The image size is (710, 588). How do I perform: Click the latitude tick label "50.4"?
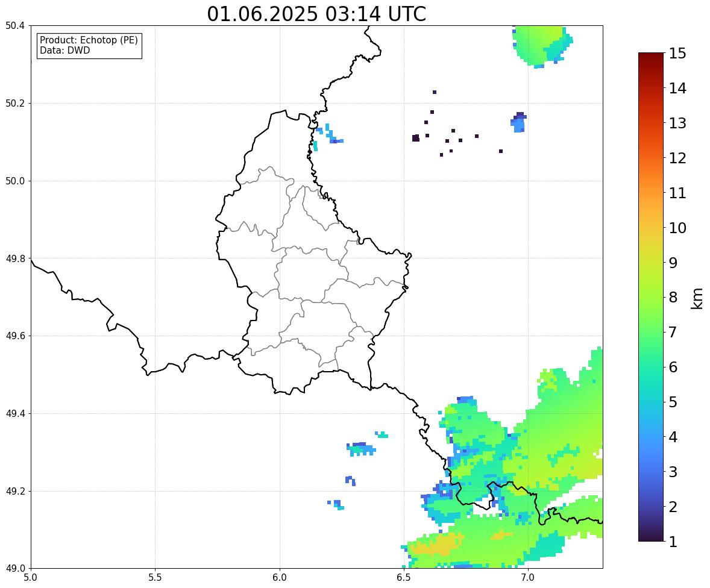pos(15,26)
